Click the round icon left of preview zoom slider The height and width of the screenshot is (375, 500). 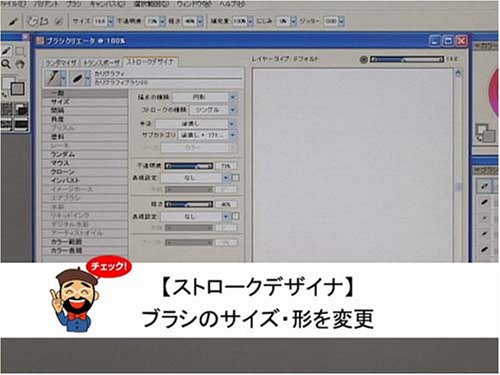tap(364, 60)
